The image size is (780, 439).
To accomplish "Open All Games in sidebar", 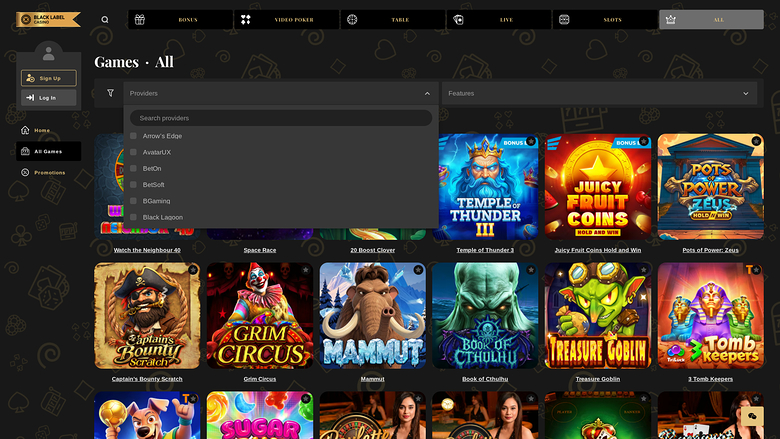I will click(48, 151).
